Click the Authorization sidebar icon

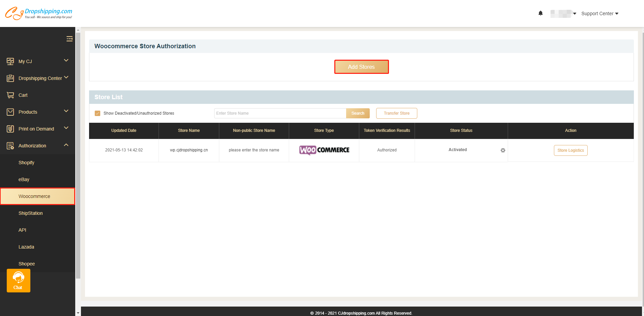pos(10,146)
